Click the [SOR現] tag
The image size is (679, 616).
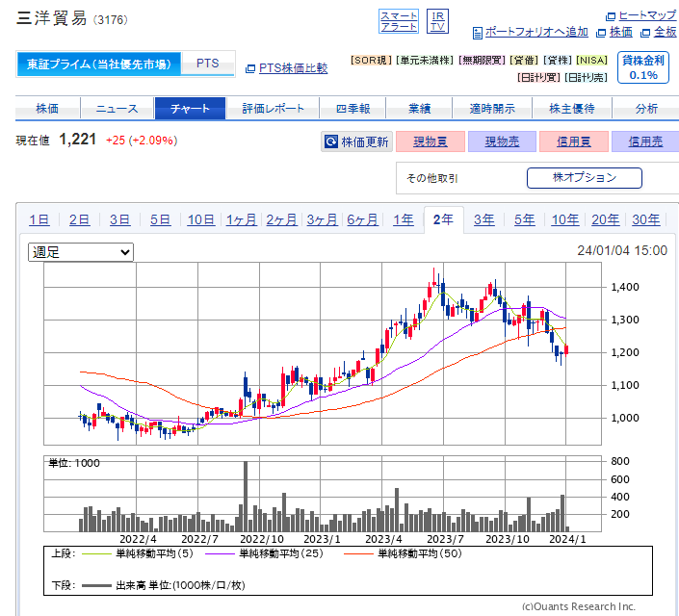(371, 61)
